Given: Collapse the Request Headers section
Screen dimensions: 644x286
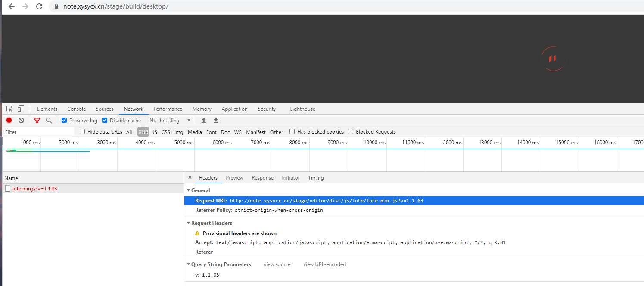Looking at the screenshot, I should point(188,223).
